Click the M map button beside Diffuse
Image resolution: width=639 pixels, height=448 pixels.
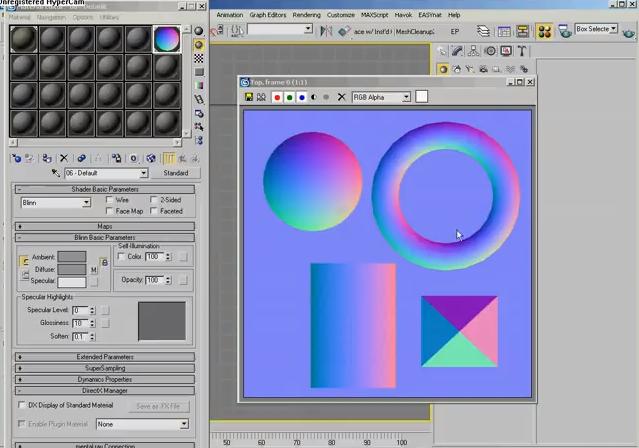(x=94, y=269)
